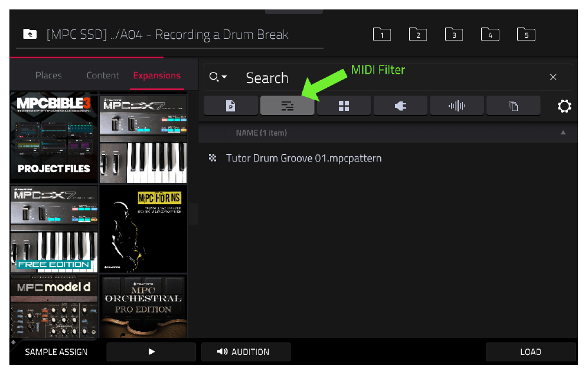Image resolution: width=588 pixels, height=375 pixels.
Task: Clear the search with X
Action: point(553,77)
